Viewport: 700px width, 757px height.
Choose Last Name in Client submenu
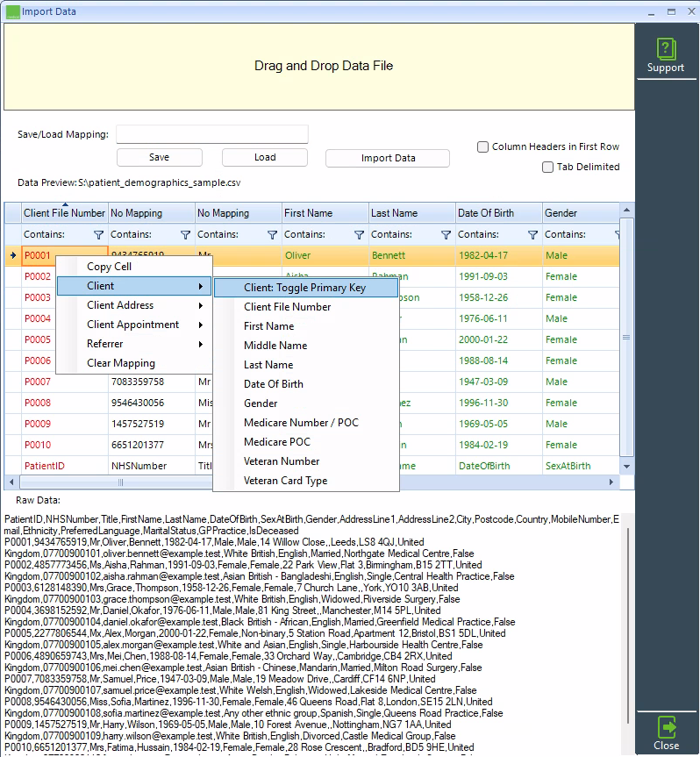[306, 365]
